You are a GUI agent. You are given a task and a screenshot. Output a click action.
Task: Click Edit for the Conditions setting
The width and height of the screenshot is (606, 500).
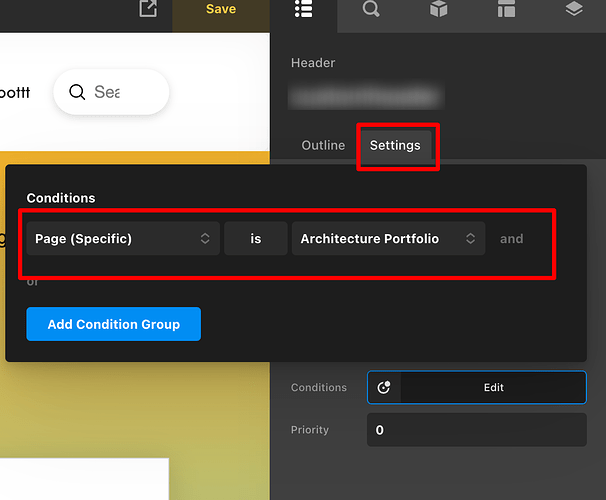[494, 388]
